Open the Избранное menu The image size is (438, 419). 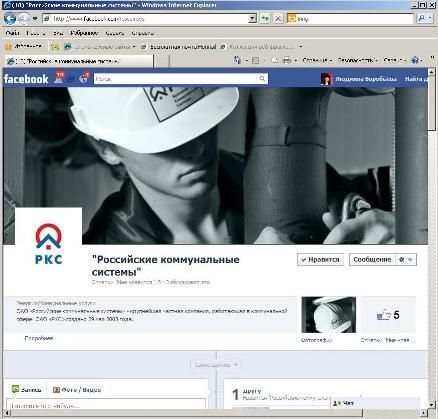(84, 33)
